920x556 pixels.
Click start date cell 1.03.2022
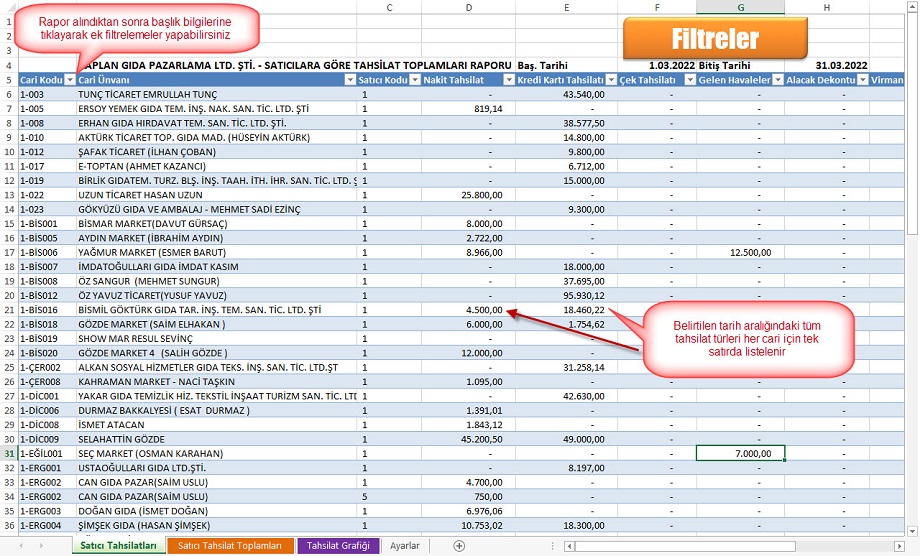click(x=657, y=66)
